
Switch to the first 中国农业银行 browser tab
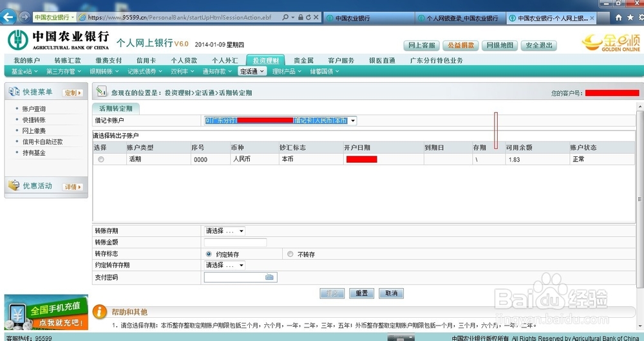369,18
